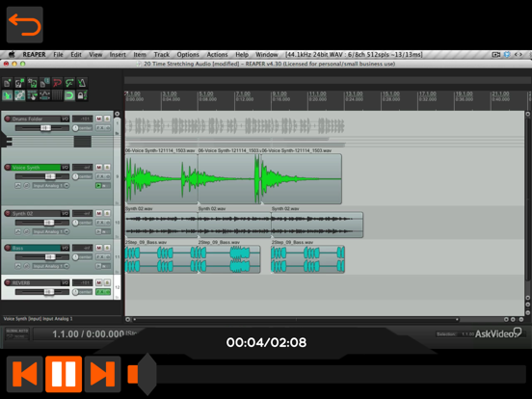Open Voice Synth envelope/automation button

click(x=18, y=186)
